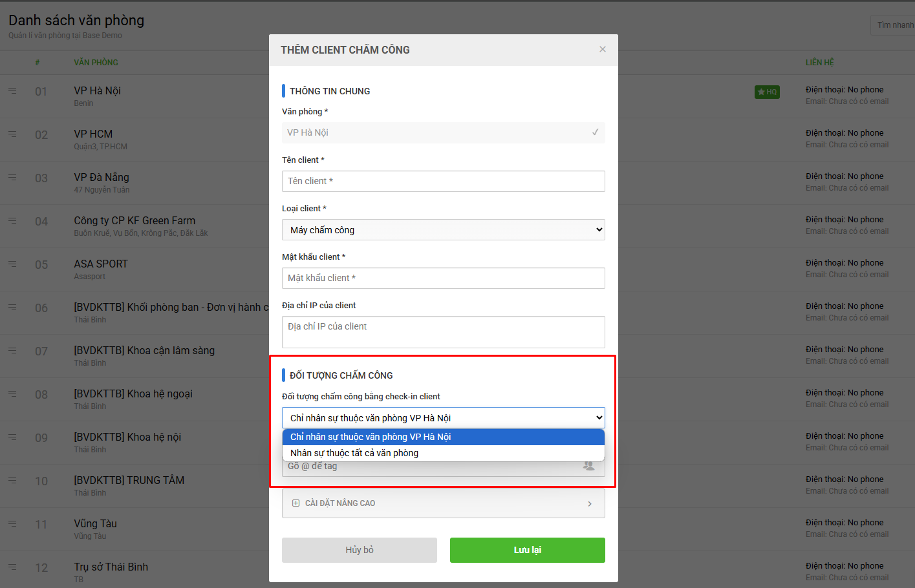Click the VĂN PHÒNG column header
This screenshot has width=915, height=588.
[x=96, y=63]
